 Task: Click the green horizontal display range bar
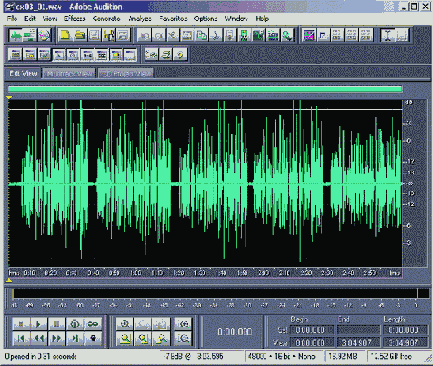click(x=205, y=89)
